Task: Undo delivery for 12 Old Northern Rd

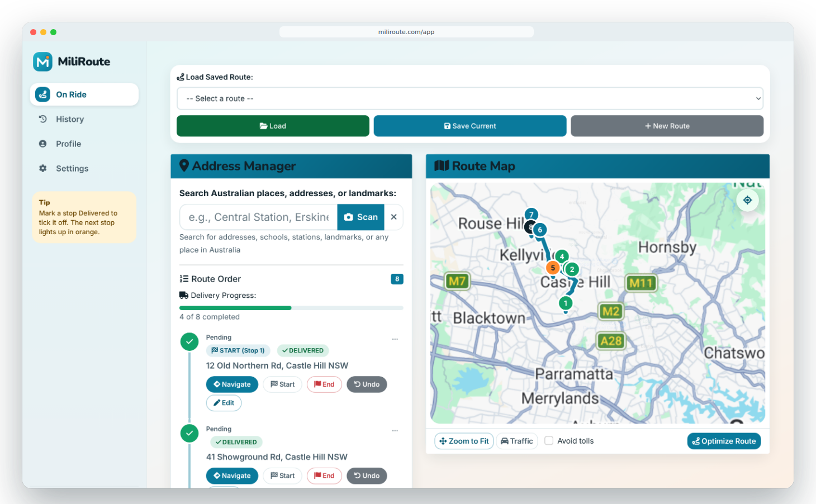Action: [367, 384]
